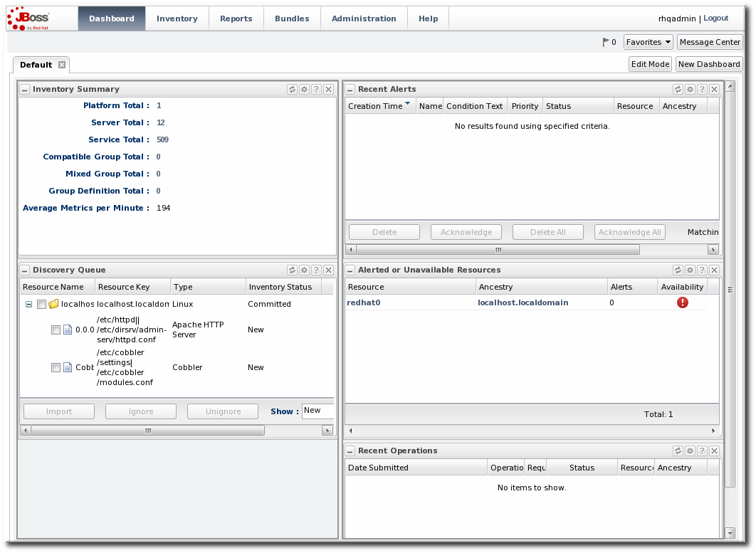The height and width of the screenshot is (553, 756).
Task: Open settings for Recent Alerts portlet
Action: (690, 90)
